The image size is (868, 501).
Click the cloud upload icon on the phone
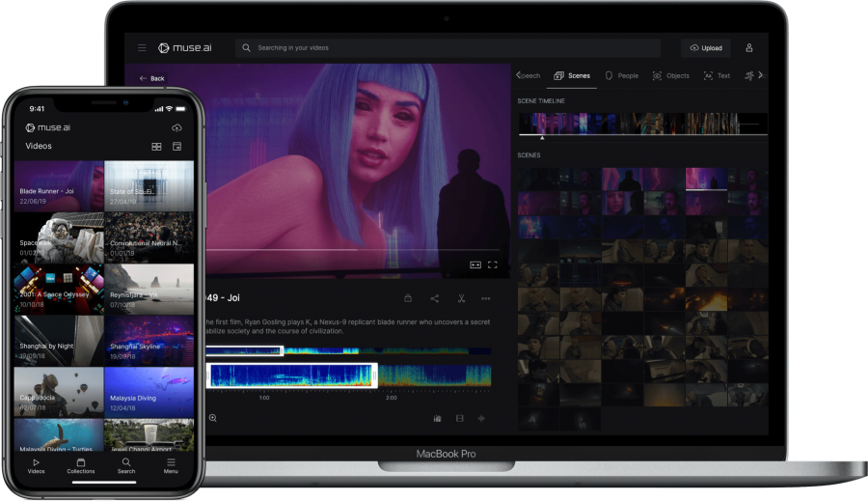click(x=176, y=128)
